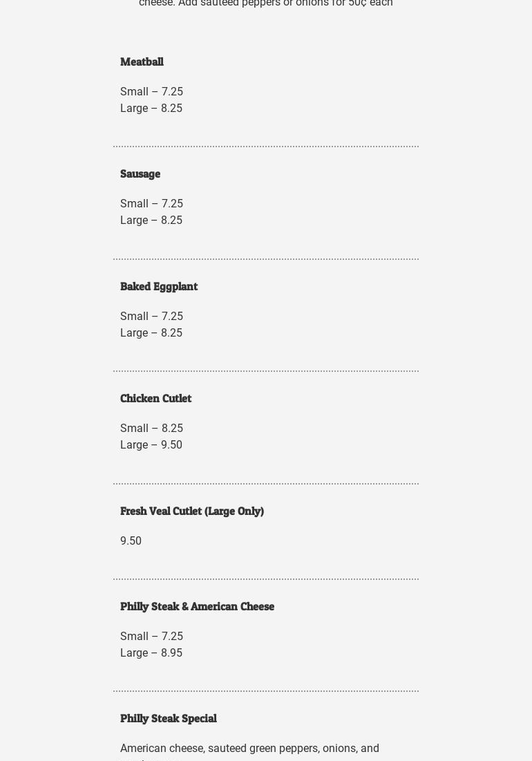Click the Baked Eggplant heading
Image resolution: width=532 pixels, height=761 pixels.
(159, 286)
